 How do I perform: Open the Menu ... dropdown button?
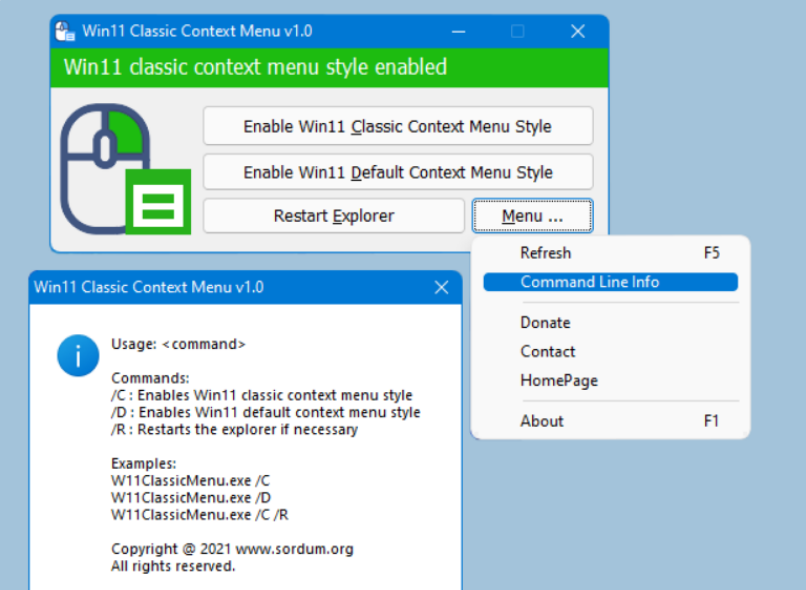coord(532,216)
